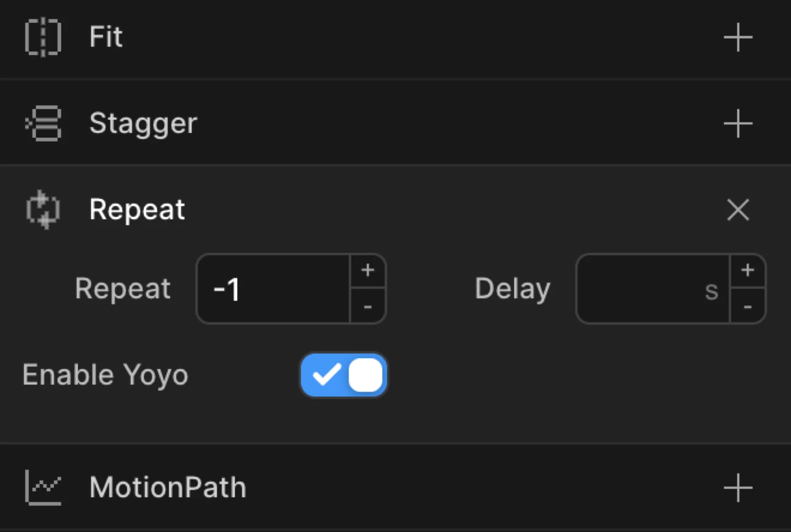Click the Fit section label

[x=105, y=37]
